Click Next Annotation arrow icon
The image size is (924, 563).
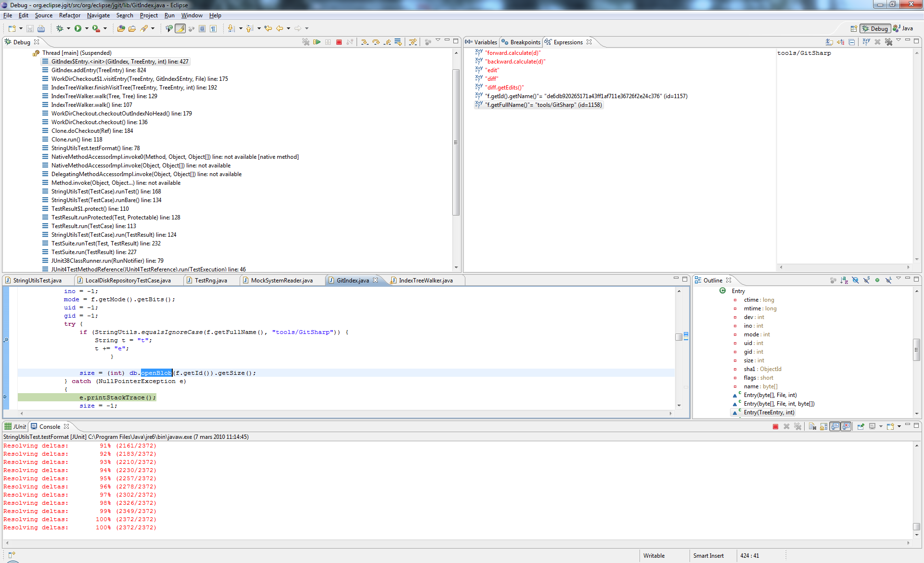(x=231, y=29)
